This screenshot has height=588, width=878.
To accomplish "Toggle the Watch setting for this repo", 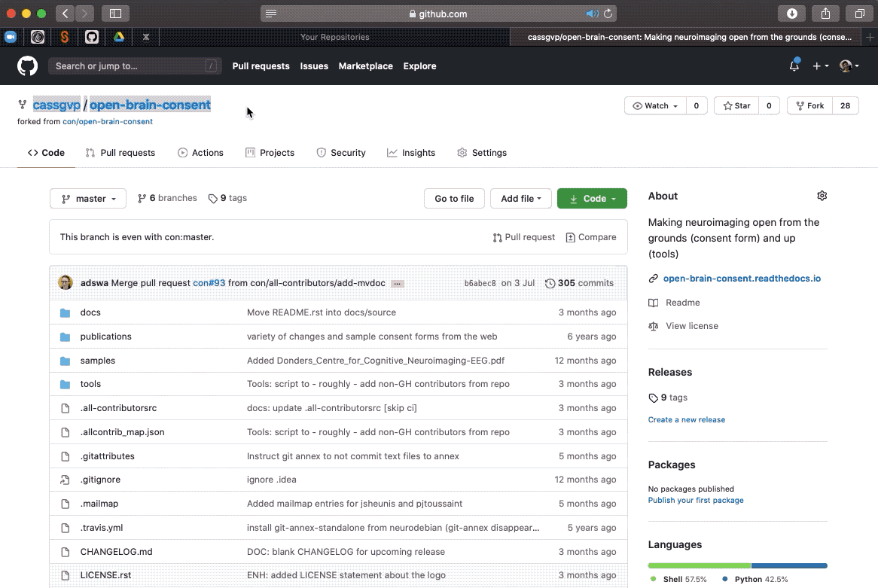I will click(x=653, y=105).
